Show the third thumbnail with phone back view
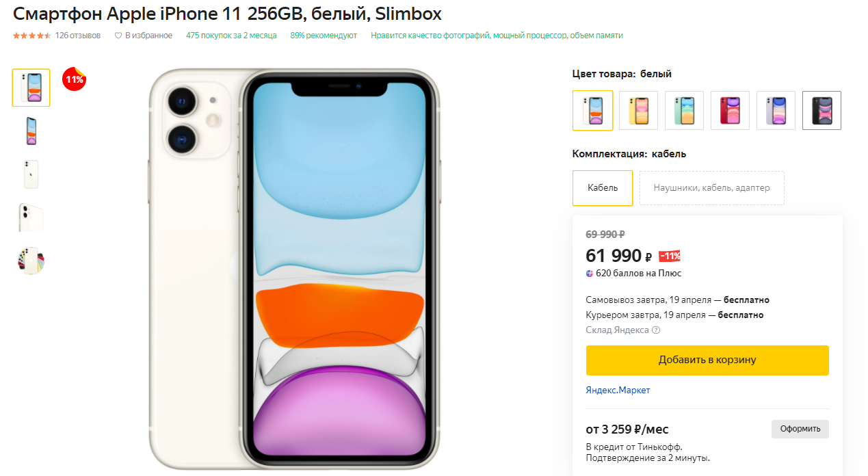The height and width of the screenshot is (476, 868). [x=31, y=174]
